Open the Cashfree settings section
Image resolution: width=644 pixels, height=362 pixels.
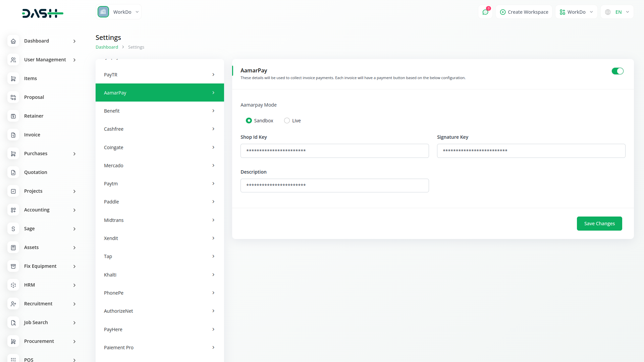(160, 129)
